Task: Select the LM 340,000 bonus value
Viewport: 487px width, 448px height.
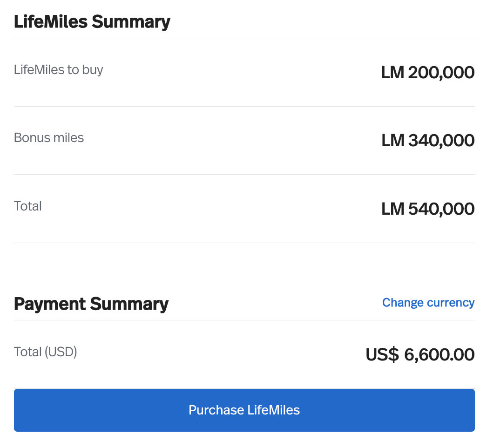Action: click(x=427, y=140)
